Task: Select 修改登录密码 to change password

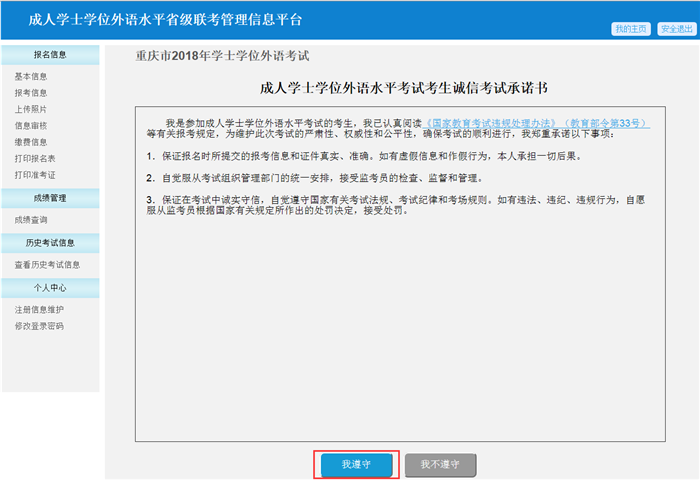Action: pos(39,326)
